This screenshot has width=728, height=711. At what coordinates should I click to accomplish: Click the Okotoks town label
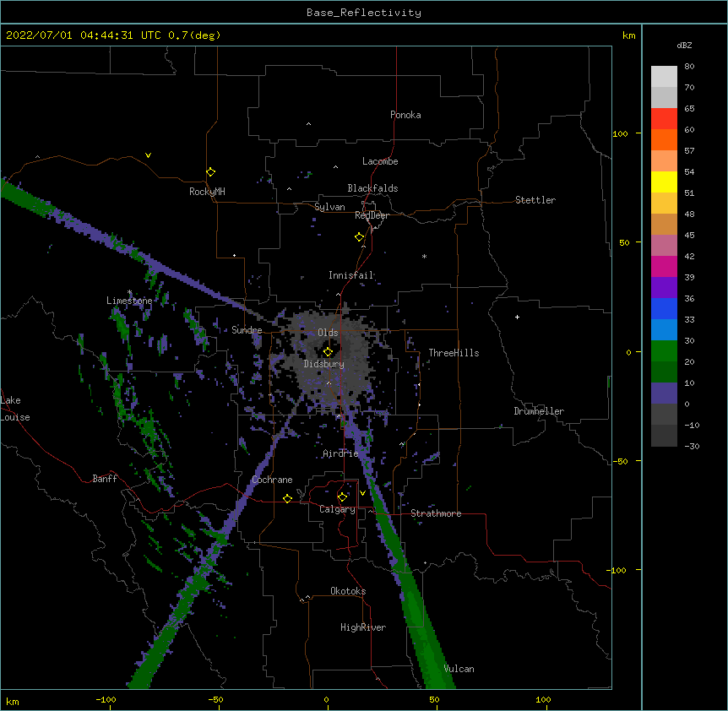[348, 591]
